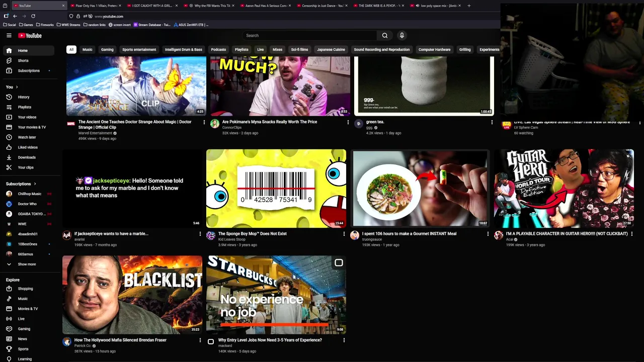Click the YouTube search input field
This screenshot has height=362, width=644.
pos(309,35)
